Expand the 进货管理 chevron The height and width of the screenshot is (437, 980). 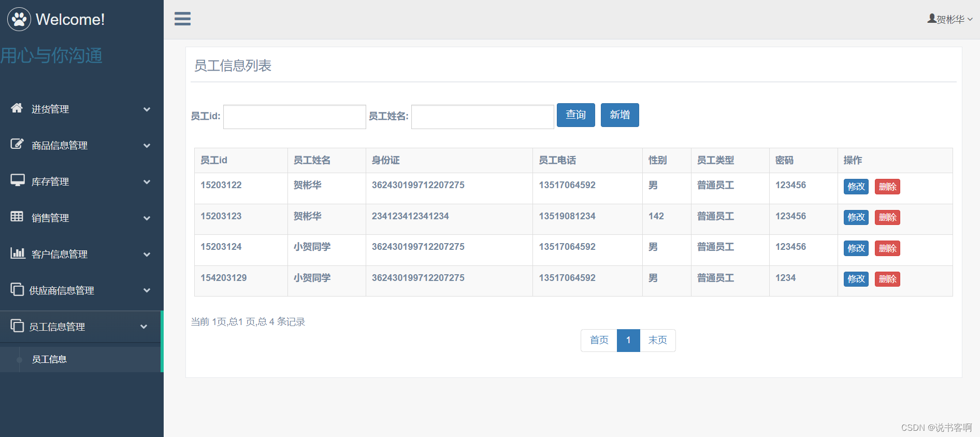point(147,109)
